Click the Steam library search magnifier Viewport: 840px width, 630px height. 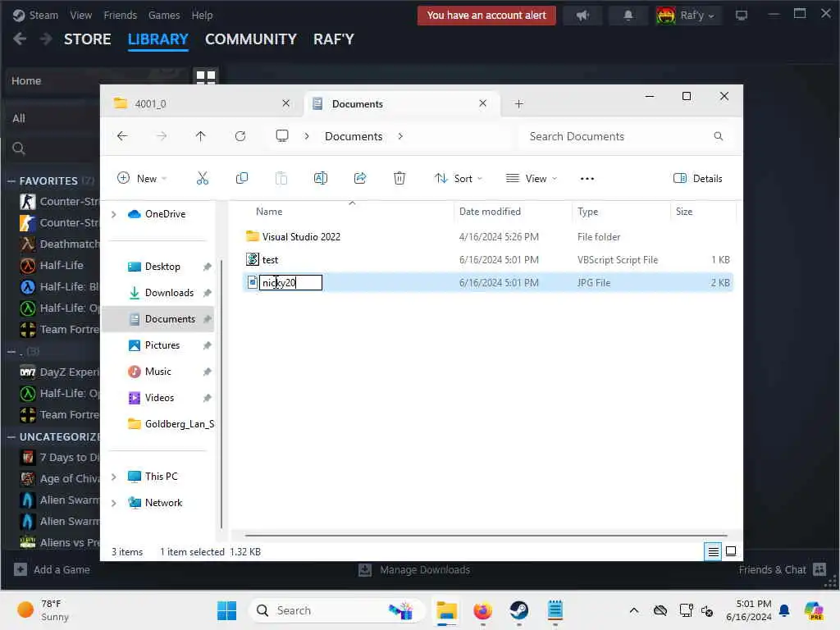[19, 148]
